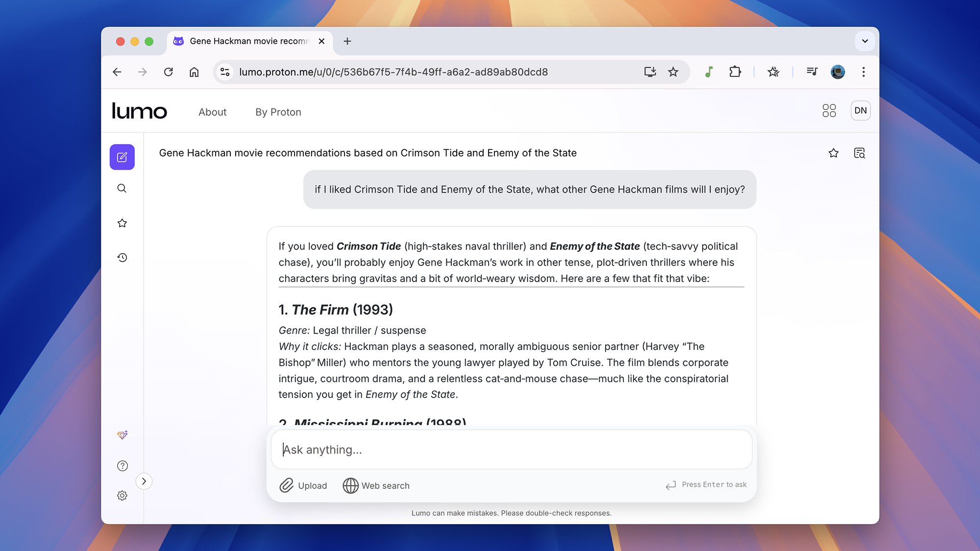Open favorites star in left sidebar
Viewport: 980px width, 551px height.
pyautogui.click(x=122, y=223)
